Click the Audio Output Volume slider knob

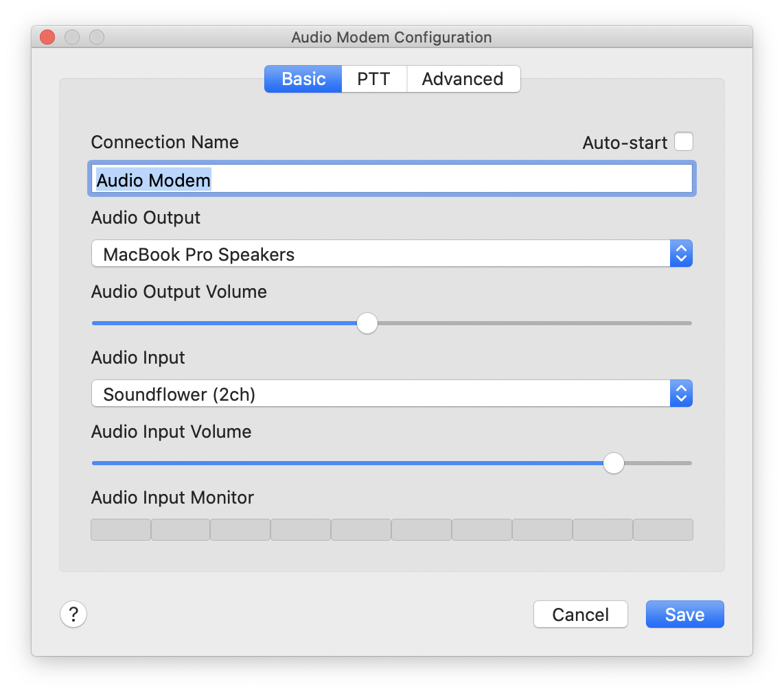[x=367, y=323]
